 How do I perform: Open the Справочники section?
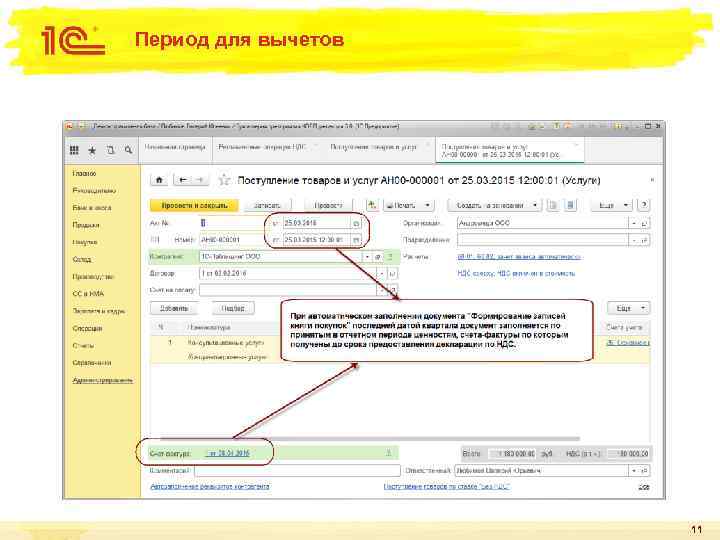[x=92, y=363]
